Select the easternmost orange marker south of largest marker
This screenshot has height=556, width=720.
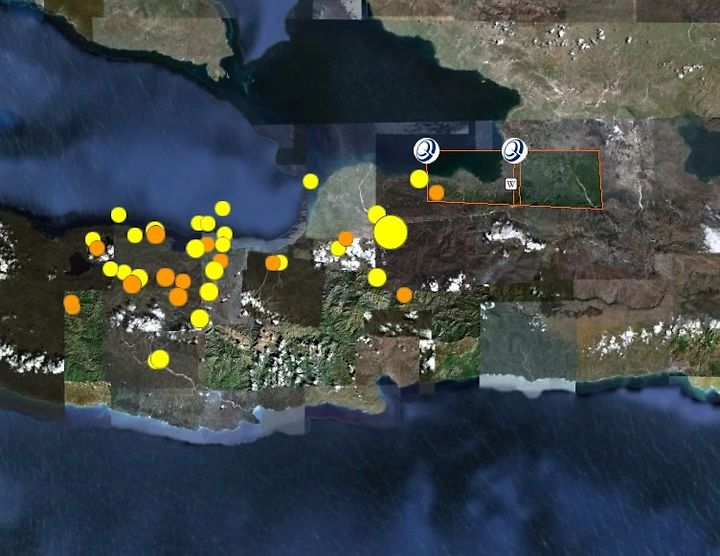coord(404,295)
